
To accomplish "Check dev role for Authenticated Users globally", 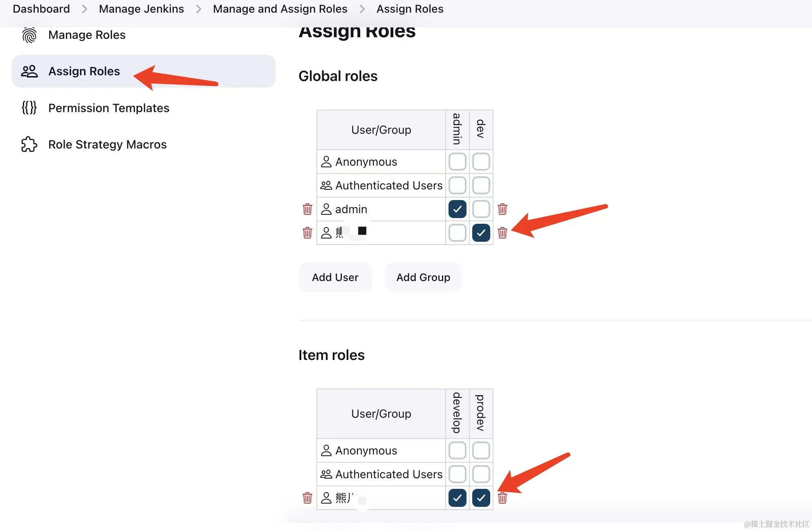I will pyautogui.click(x=481, y=185).
